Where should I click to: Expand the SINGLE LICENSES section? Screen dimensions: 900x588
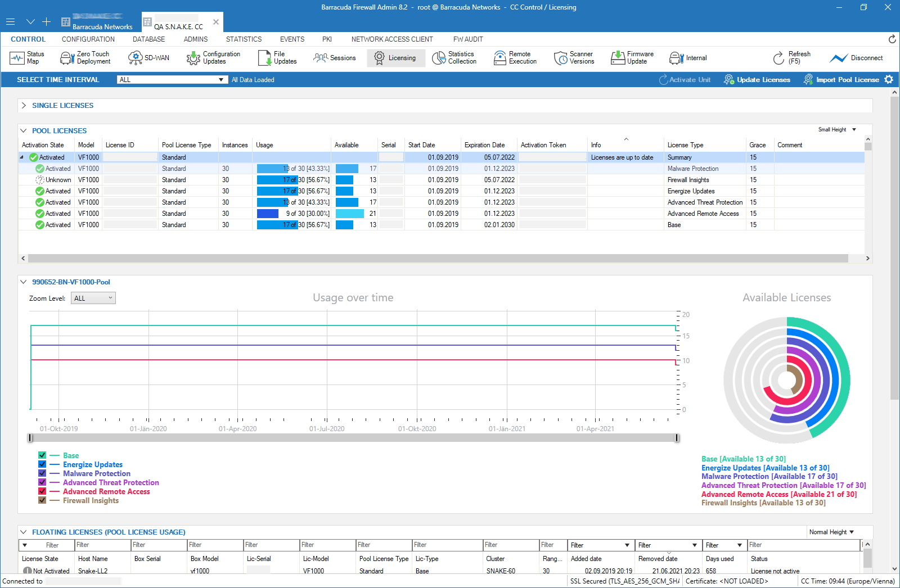click(x=24, y=105)
